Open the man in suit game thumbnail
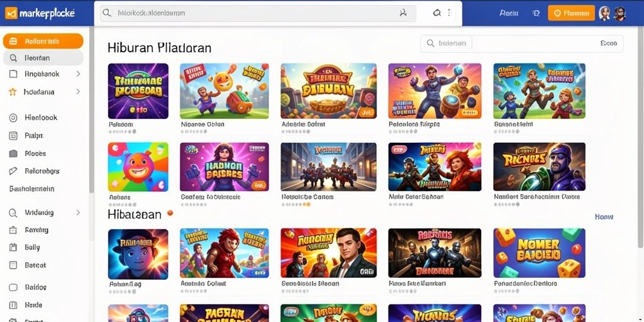644x322 pixels. (328, 253)
